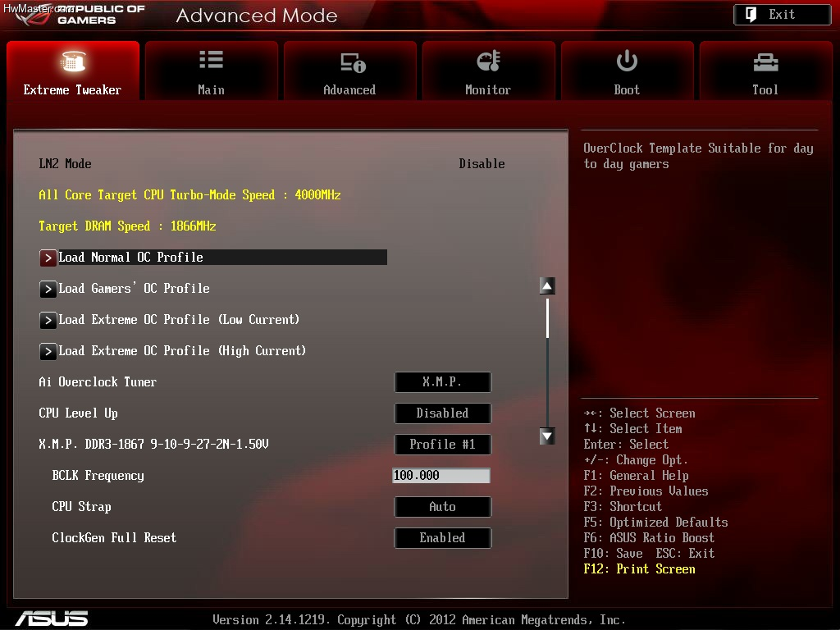Open ClockGen Full Reset Enabled dropdown
This screenshot has width=840, height=630.
coord(442,538)
